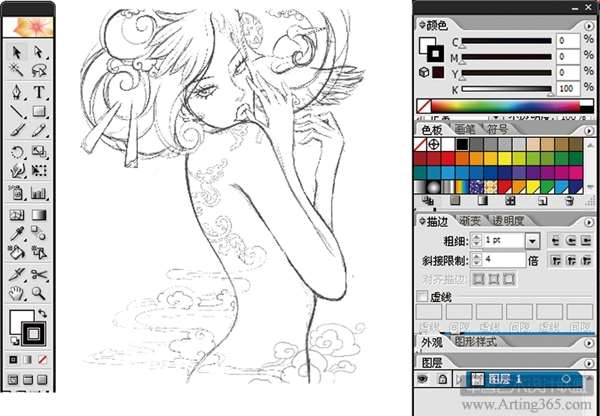
Task: Select the butt cap stroke option
Action: [555, 241]
